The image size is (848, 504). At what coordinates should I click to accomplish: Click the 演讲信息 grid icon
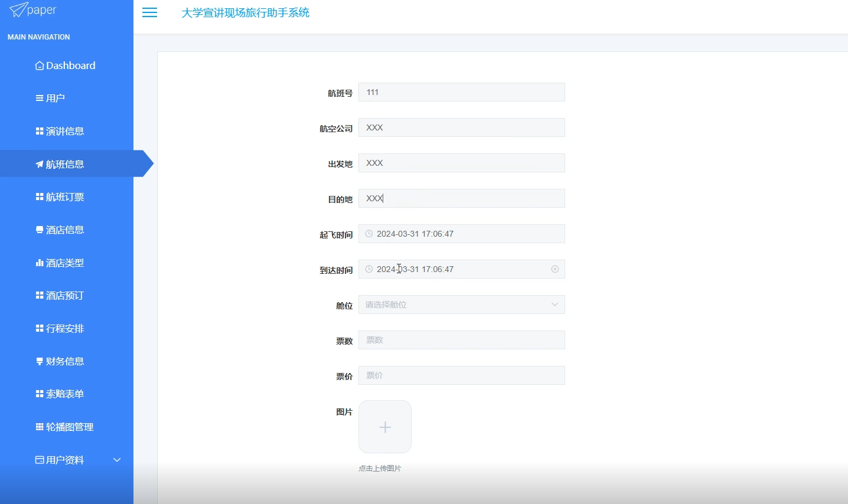pos(40,131)
